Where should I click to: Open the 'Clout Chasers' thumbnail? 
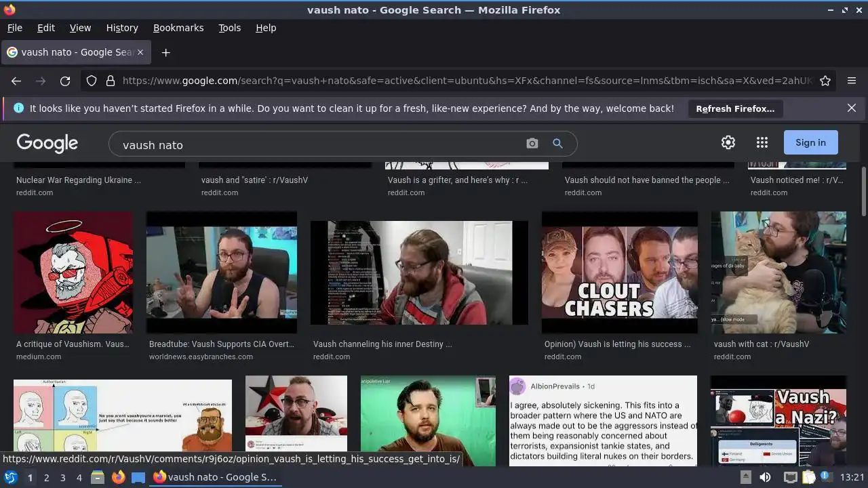pyautogui.click(x=620, y=272)
